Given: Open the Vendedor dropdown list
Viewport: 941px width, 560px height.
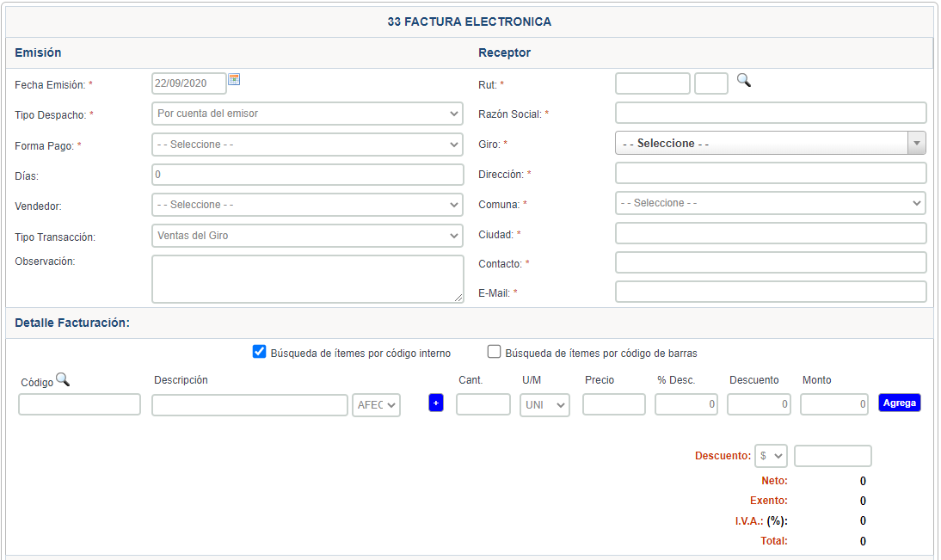Looking at the screenshot, I should click(307, 205).
